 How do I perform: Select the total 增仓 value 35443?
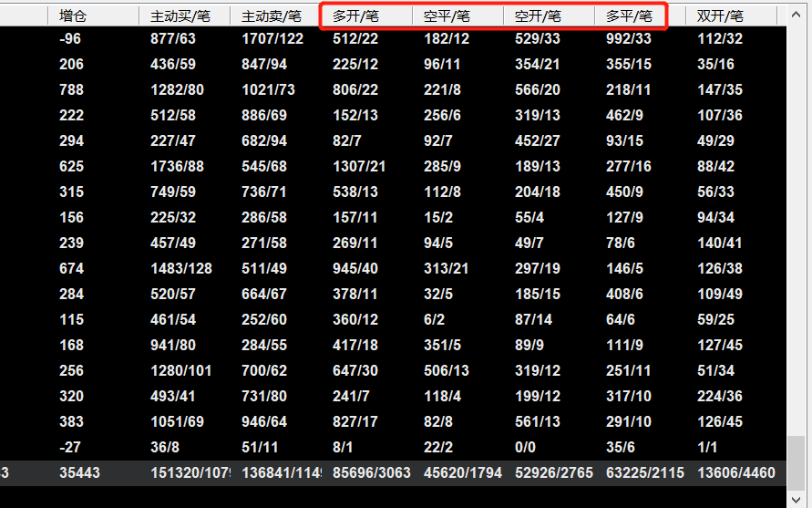(80, 472)
